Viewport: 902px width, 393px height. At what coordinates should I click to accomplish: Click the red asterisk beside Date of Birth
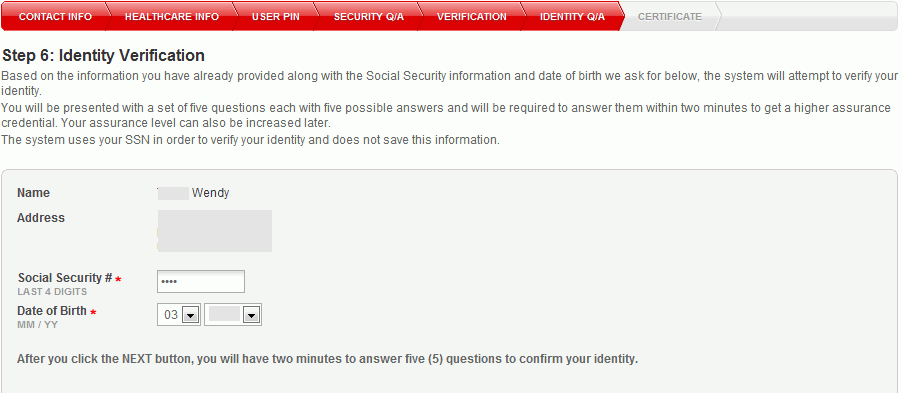(93, 312)
